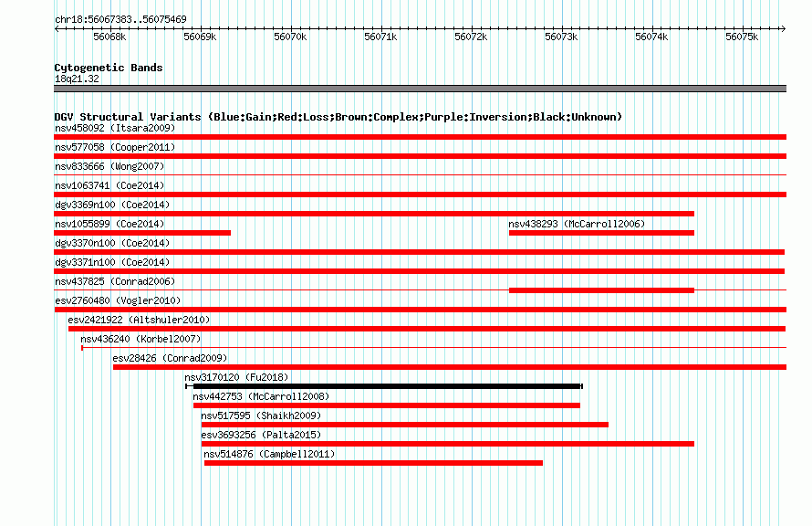Click the thick segment of nsv437825 bar
Image resolution: width=812 pixels, height=526 pixels.
pos(602,290)
